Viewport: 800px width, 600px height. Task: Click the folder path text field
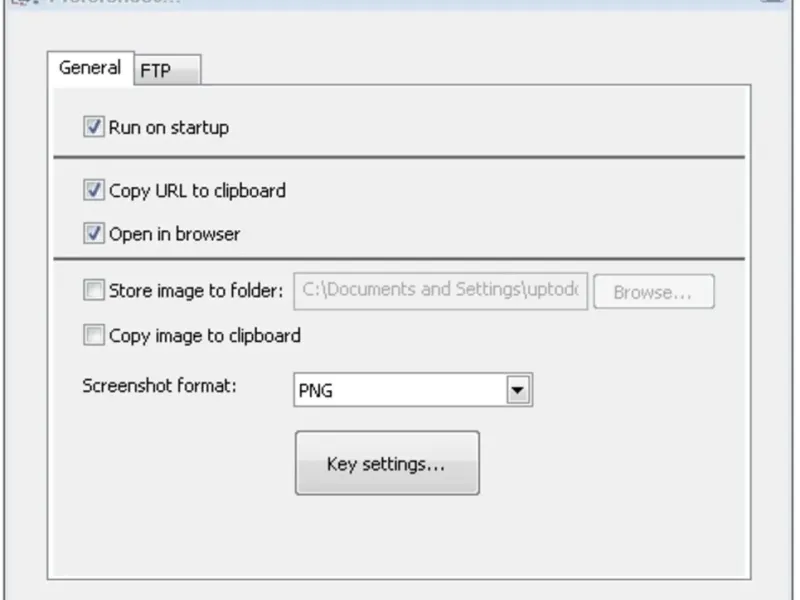click(x=440, y=290)
